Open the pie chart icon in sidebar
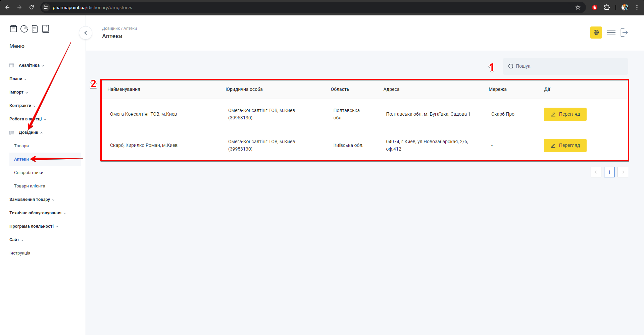This screenshot has height=335, width=644. tap(24, 29)
